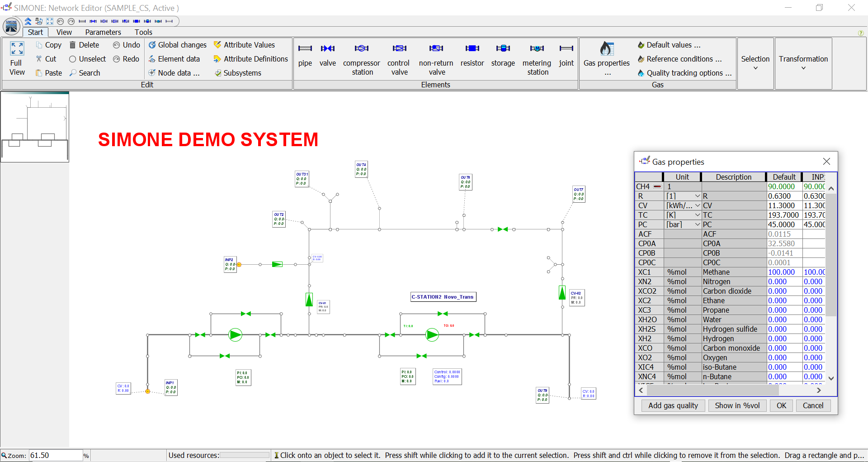Click the Cut command
This screenshot has height=462, width=868.
46,59
